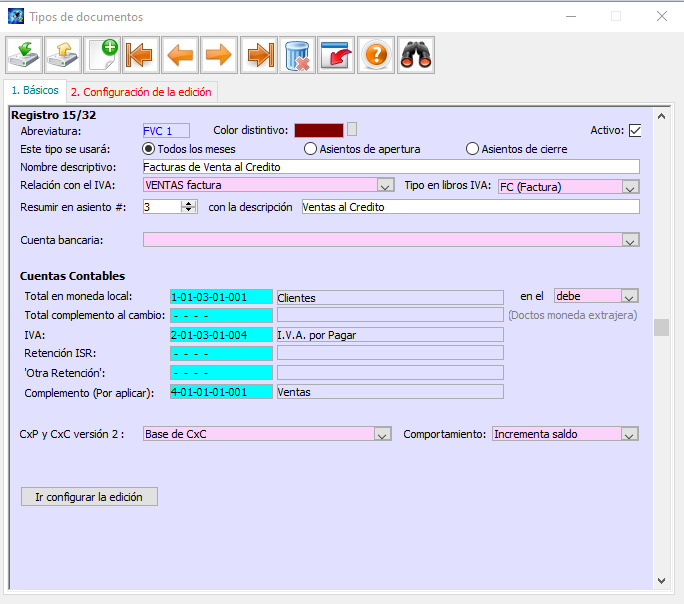Click the 'Otra Retención' account code field
This screenshot has height=604, width=684.
point(221,373)
